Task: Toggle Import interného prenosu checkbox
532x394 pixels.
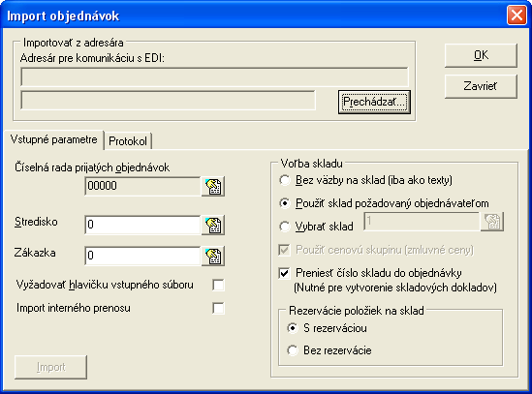Action: 218,308
